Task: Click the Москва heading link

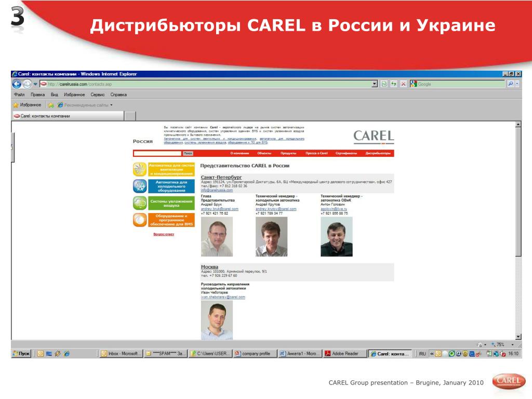Action: 209,267
